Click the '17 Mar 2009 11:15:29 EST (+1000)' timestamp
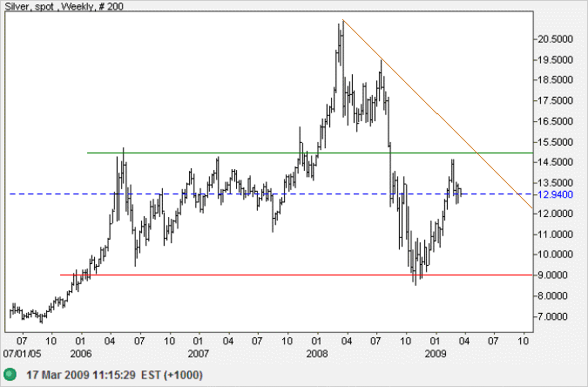Screen dimensions: 588x387 pos(114,375)
